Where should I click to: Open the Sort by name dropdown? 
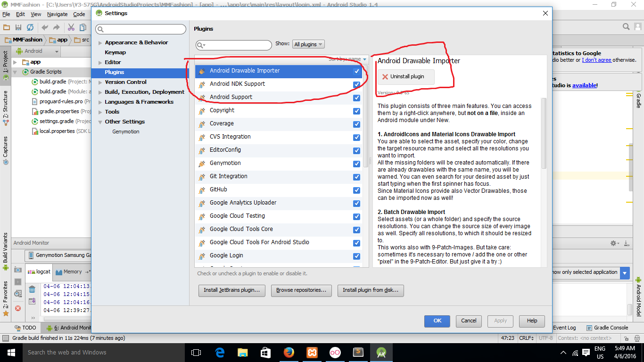tap(348, 59)
